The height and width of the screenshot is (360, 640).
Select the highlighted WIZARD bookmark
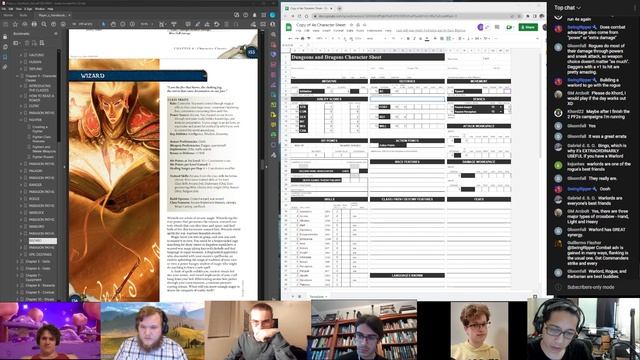pyautogui.click(x=42, y=241)
